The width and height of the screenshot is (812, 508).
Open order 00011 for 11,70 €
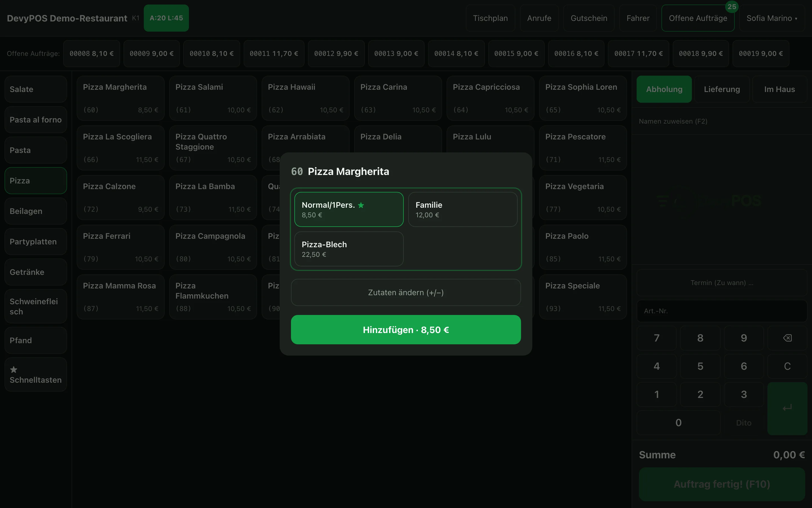[274, 54]
